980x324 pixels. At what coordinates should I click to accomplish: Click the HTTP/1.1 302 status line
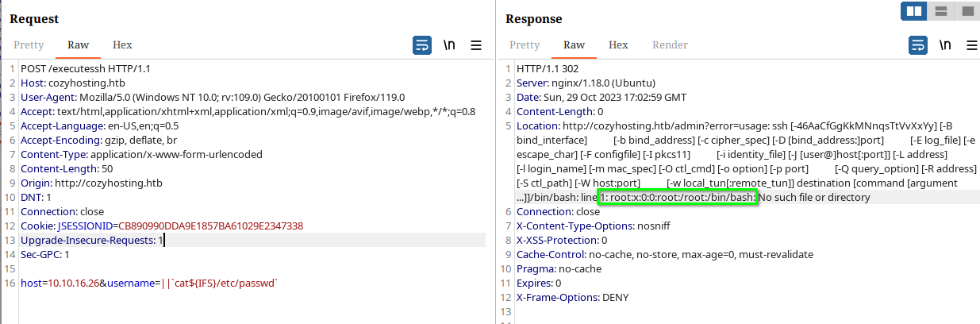[x=548, y=69]
